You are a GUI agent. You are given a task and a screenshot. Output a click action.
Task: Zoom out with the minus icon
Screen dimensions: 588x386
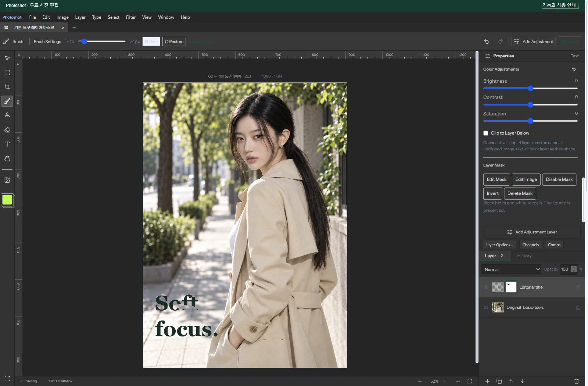click(x=420, y=381)
